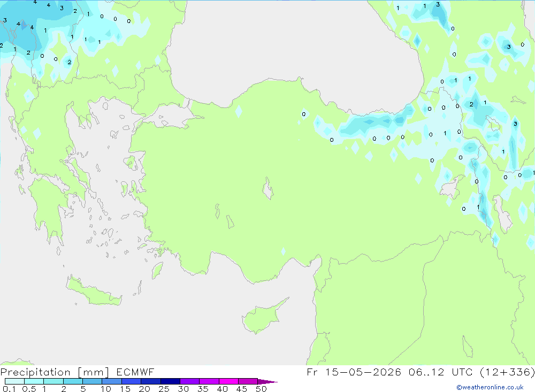
Task: Click the legend label "30"
Action: 183,389
